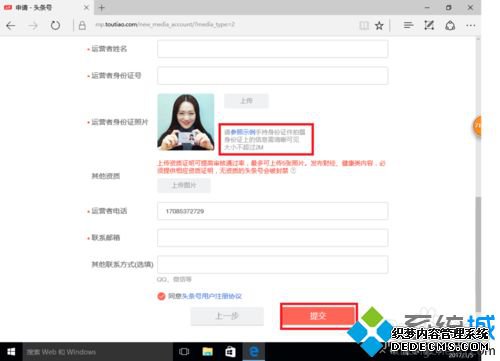Click the help icon after red notice

point(293,171)
